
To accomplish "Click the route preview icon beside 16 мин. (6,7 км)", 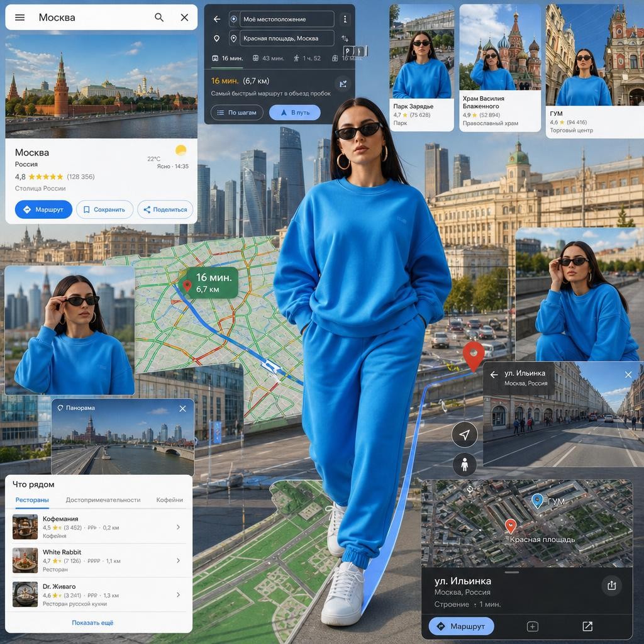I will [x=343, y=84].
